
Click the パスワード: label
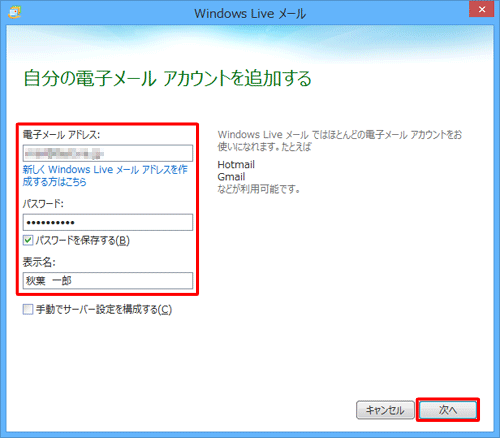coord(43,203)
